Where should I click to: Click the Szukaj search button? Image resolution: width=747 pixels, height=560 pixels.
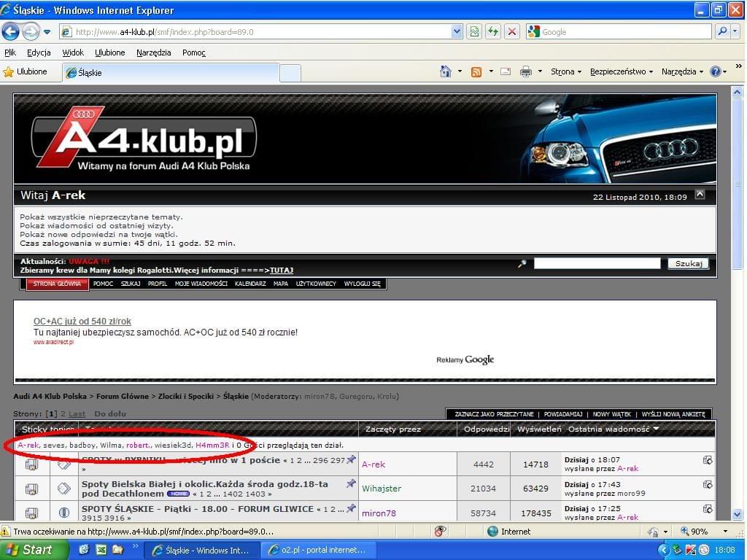click(x=689, y=263)
